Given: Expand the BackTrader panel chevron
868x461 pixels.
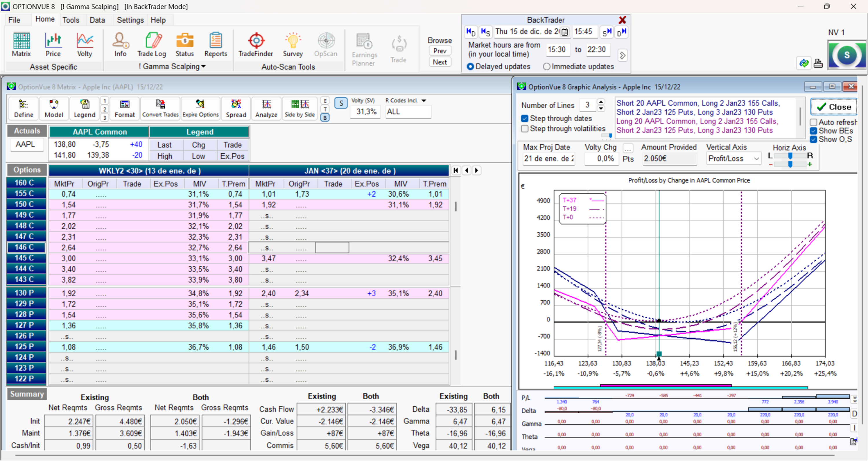Looking at the screenshot, I should pyautogui.click(x=622, y=55).
